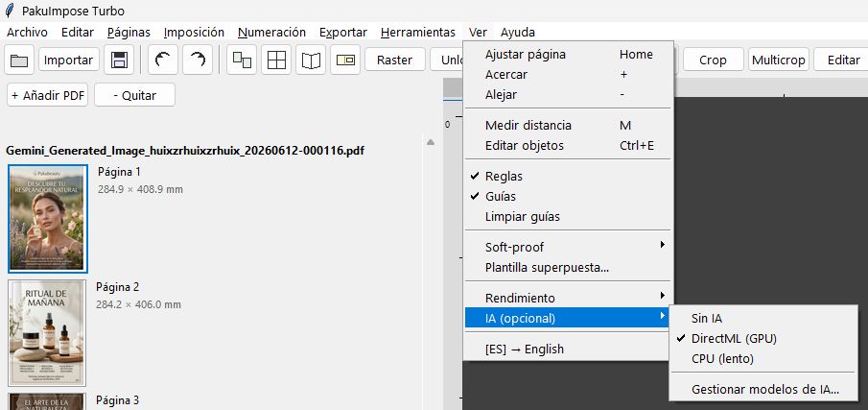
Task: Select the Página 1 thumbnail
Action: coord(48,219)
